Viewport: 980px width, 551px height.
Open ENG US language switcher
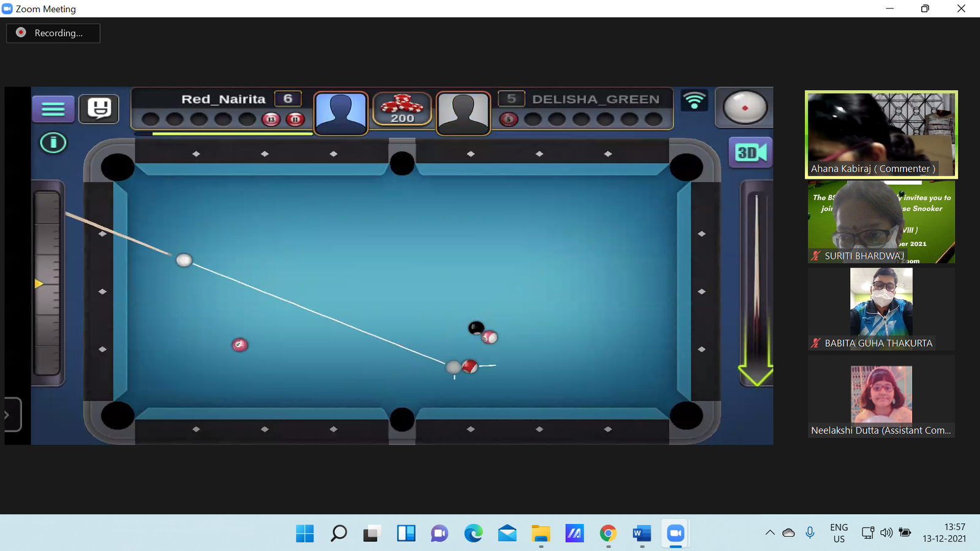pyautogui.click(x=839, y=533)
